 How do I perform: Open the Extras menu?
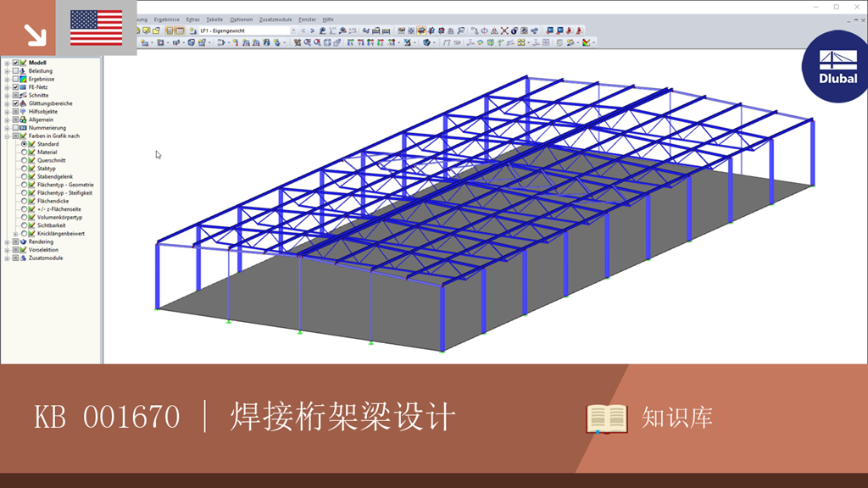(192, 19)
